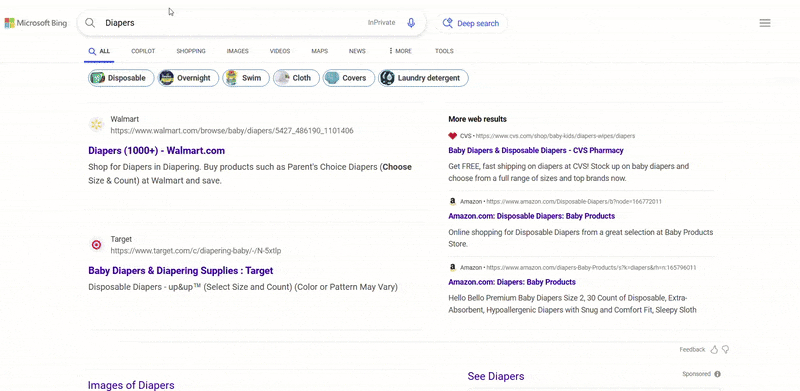Open Images of Diapers heading
Viewport: 800px width, 391px height.
pos(131,385)
